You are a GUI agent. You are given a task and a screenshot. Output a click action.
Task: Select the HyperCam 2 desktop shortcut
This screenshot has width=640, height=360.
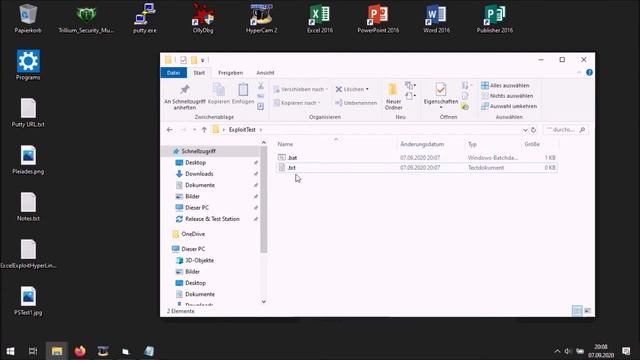click(x=261, y=18)
